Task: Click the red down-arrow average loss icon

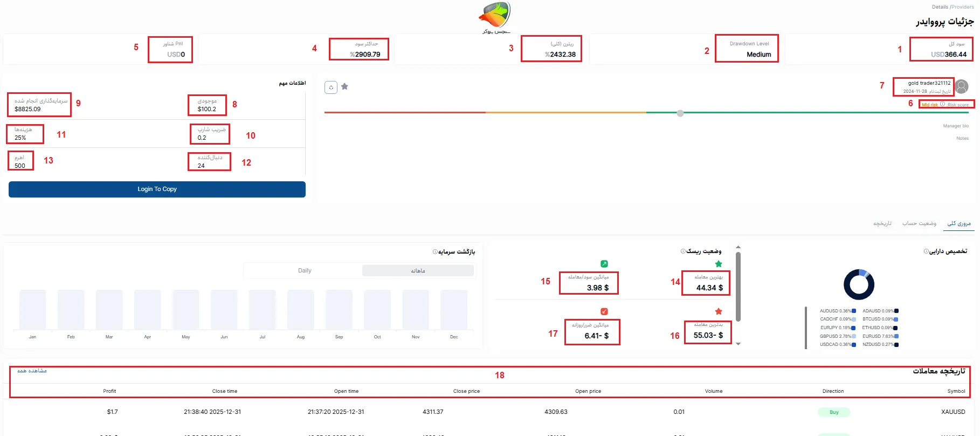Action: click(x=604, y=311)
